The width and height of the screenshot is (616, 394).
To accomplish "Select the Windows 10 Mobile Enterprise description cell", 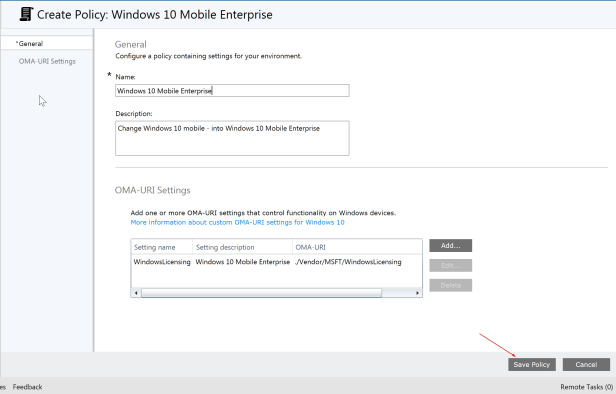I will 243,262.
